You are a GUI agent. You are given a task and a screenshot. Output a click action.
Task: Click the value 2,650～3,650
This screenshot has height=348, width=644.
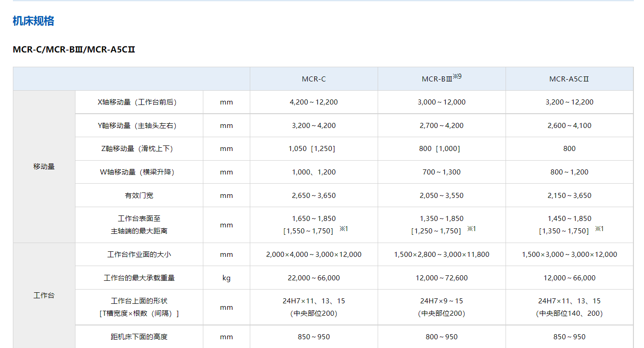pyautogui.click(x=314, y=195)
